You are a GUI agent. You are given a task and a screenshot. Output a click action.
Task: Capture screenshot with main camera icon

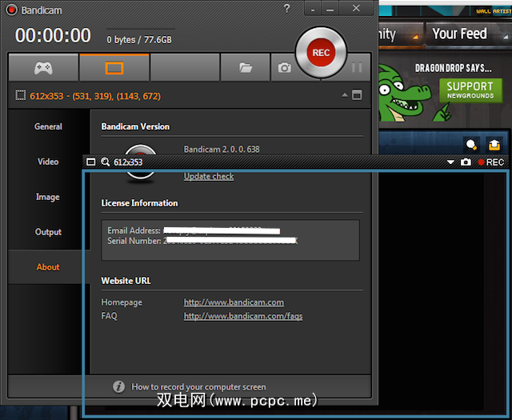coord(285,68)
